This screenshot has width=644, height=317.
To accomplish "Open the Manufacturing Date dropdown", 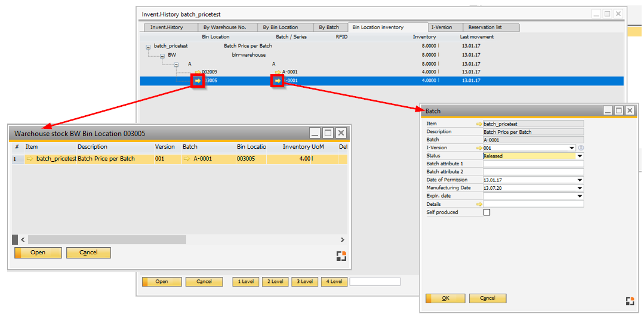I will pyautogui.click(x=580, y=188).
